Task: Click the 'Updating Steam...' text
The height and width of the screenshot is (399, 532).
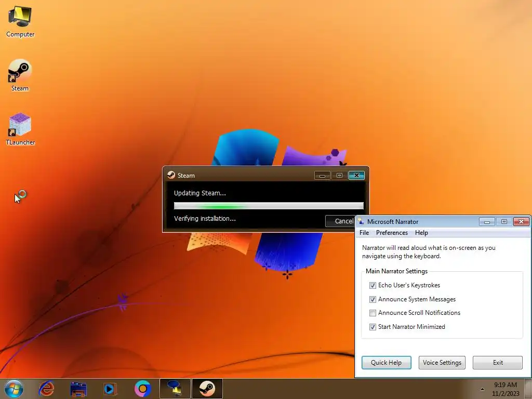Action: click(x=200, y=193)
